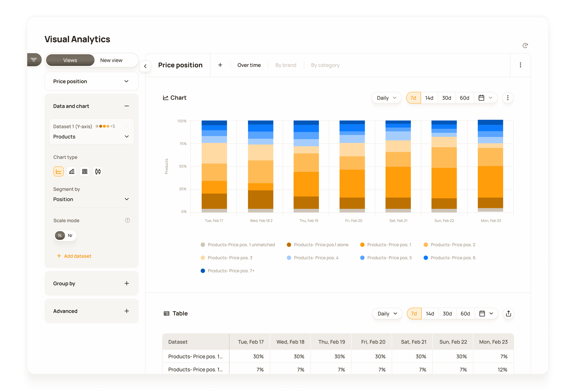The image size is (576, 392).
Task: Switch to By brand tab
Action: point(286,65)
